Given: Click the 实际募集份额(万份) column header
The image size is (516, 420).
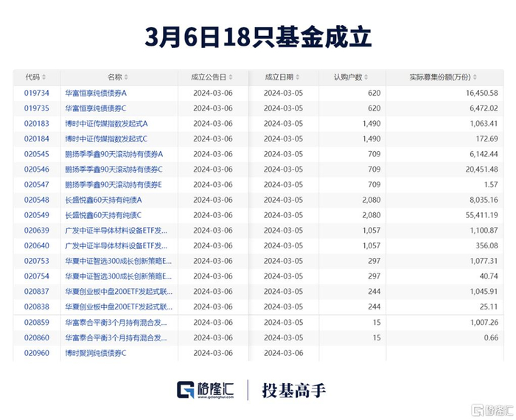Looking at the screenshot, I should (x=444, y=77).
